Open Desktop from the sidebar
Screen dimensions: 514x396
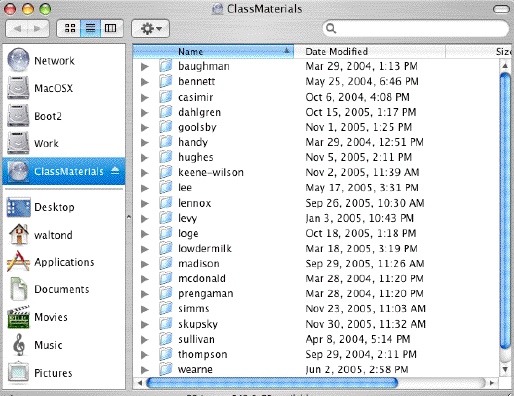(63, 207)
